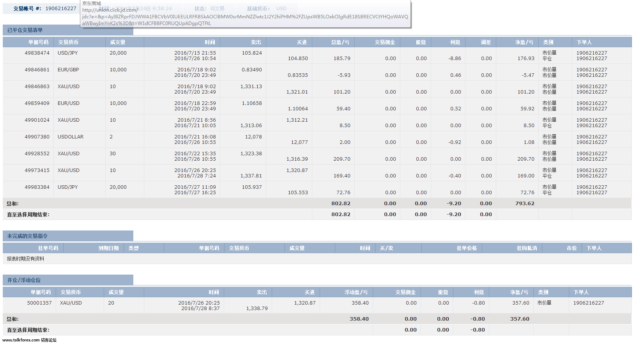
Task: Click the EUR/GBP currency cell
Action: click(68, 70)
